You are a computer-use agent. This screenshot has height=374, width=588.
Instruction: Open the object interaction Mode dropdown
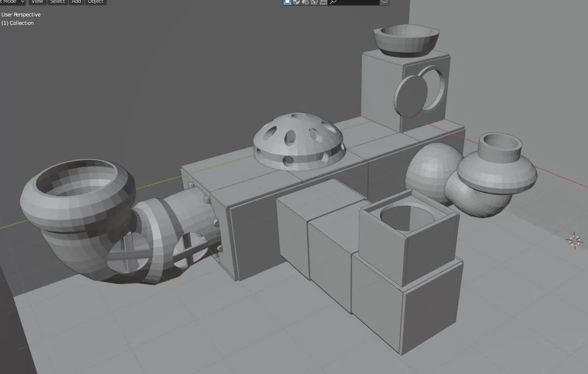tap(12, 2)
